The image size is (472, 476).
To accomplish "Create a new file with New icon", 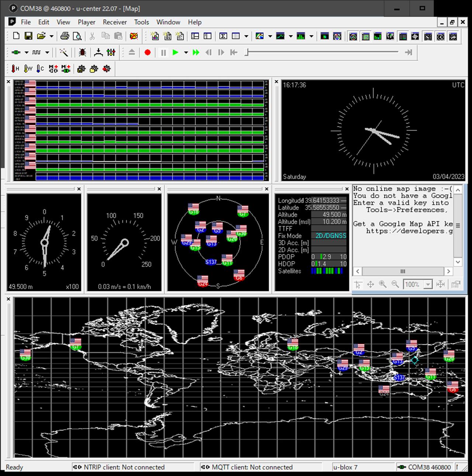I will tap(16, 36).
